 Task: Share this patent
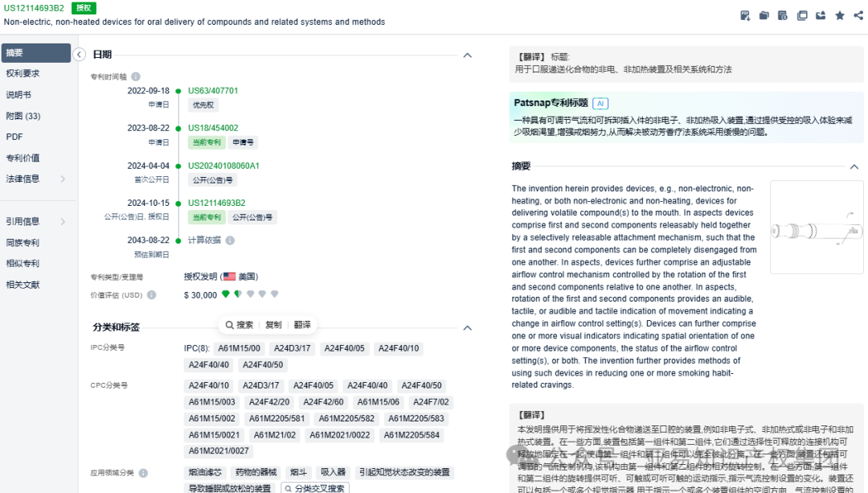pos(858,14)
